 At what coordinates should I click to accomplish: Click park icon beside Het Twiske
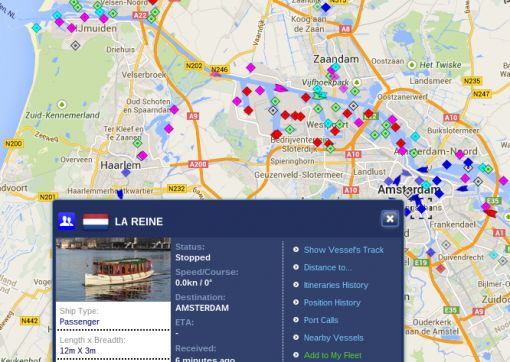[x=412, y=65]
